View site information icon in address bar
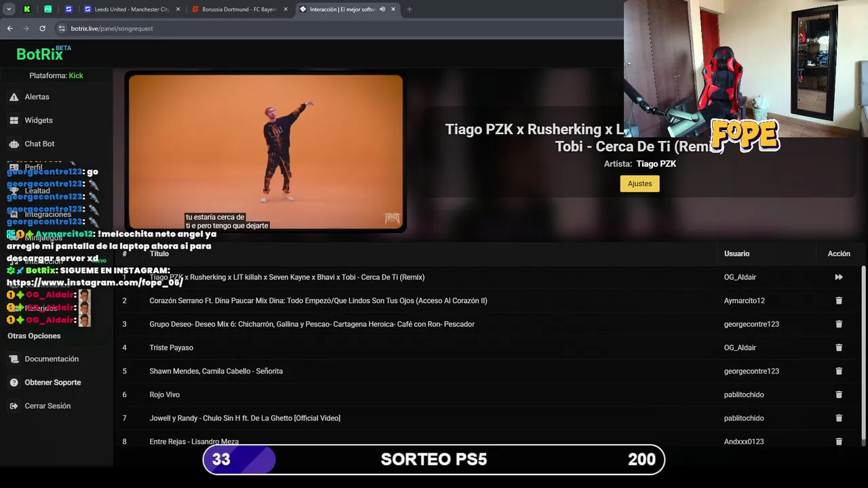Image resolution: width=868 pixels, height=488 pixels. tap(62, 28)
